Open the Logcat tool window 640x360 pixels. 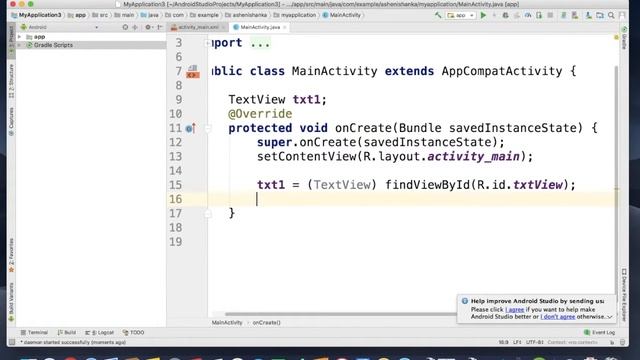pos(100,333)
